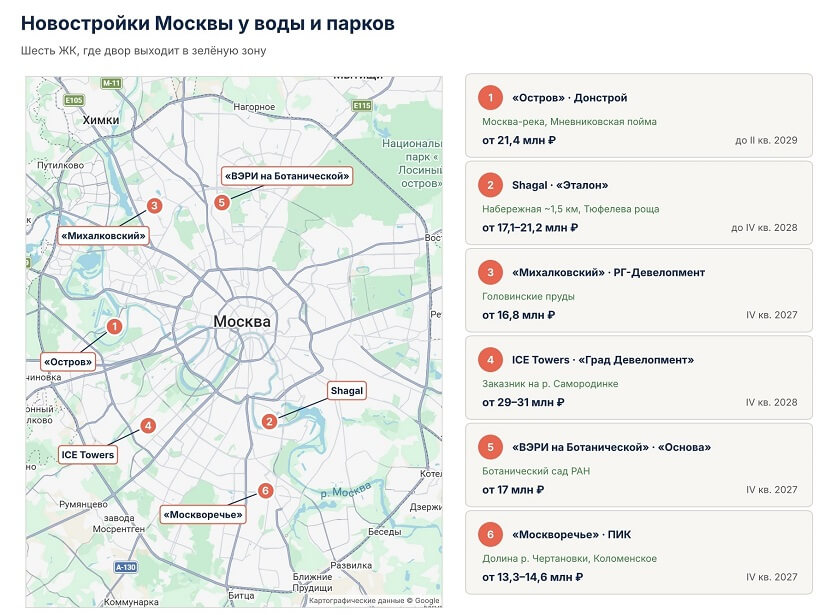830x615 pixels.
Task: Click the price "от 21,4 млн ₽"
Action: click(519, 140)
